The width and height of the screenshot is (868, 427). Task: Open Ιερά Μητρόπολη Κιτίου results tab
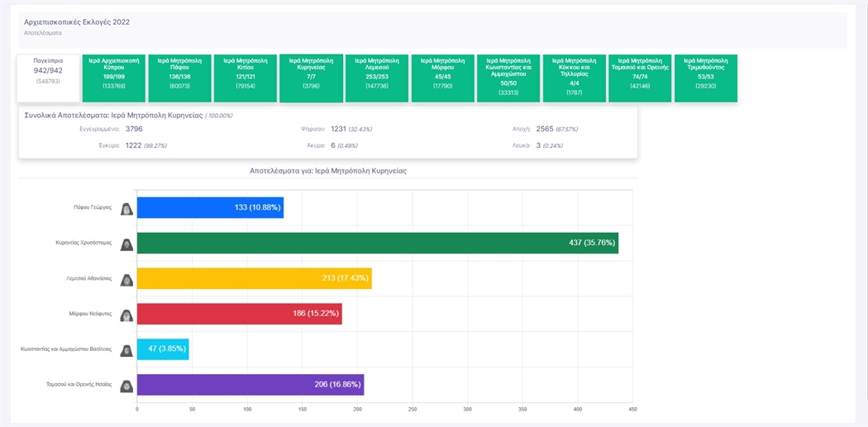pyautogui.click(x=246, y=78)
